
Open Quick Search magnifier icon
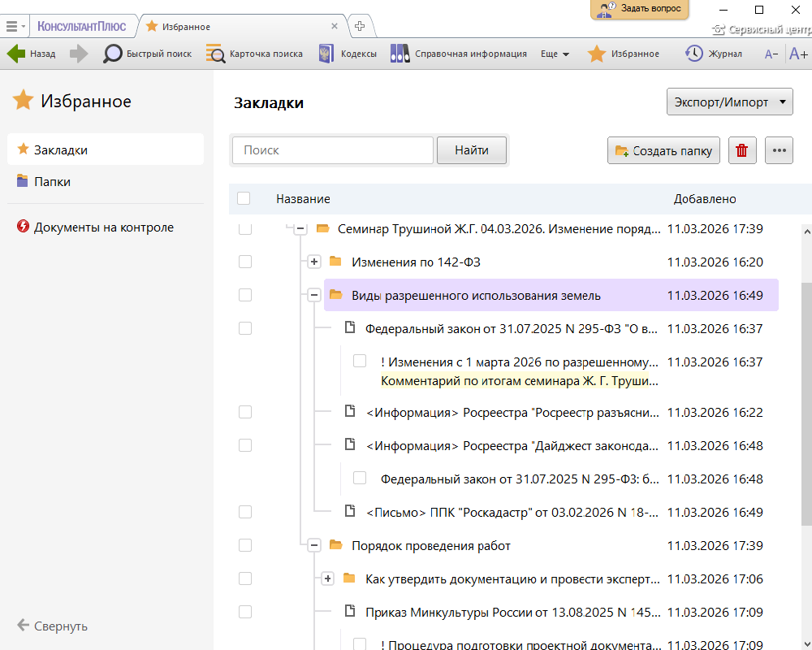tap(113, 54)
